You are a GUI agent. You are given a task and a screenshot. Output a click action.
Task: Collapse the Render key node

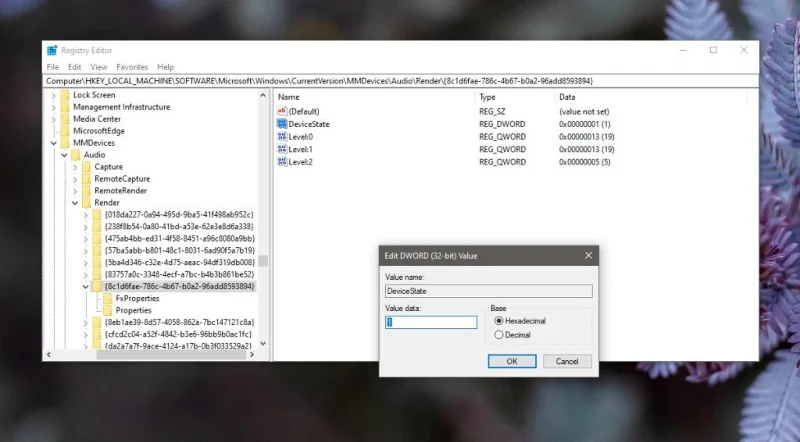(x=75, y=203)
